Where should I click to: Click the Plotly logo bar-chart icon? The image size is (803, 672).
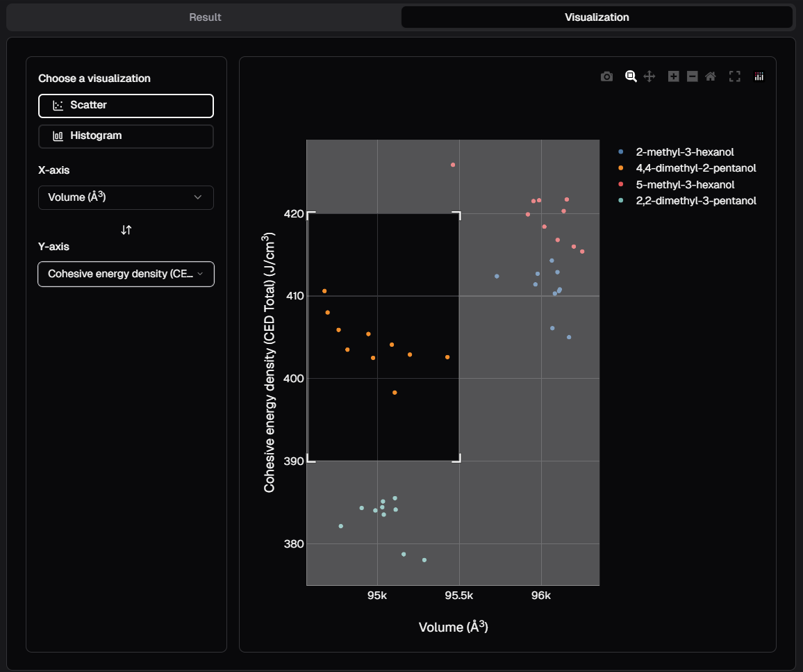coord(759,76)
